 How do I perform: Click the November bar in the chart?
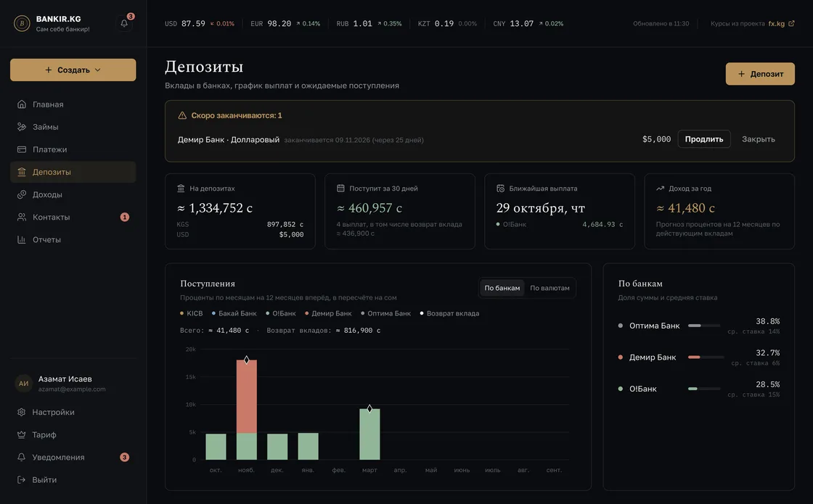pos(247,410)
